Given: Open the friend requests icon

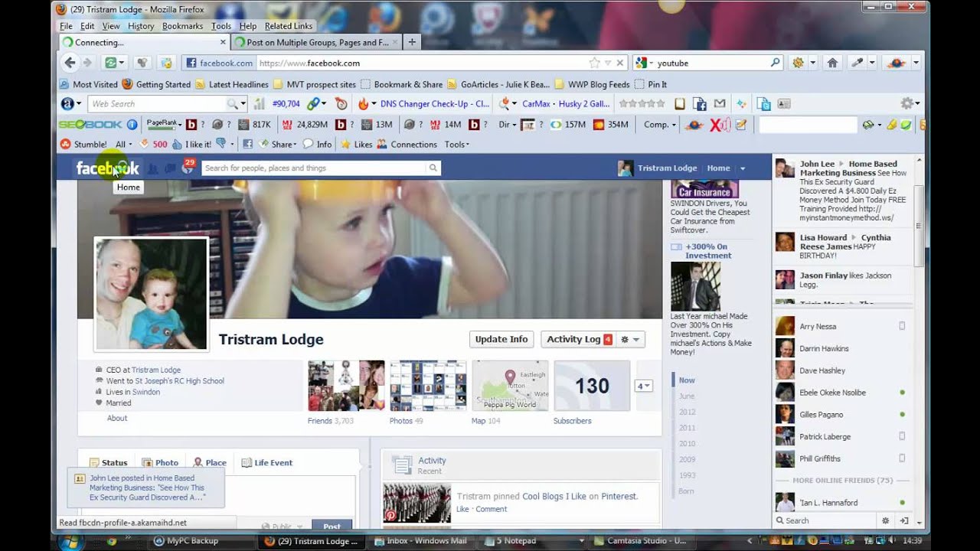Looking at the screenshot, I should [153, 168].
